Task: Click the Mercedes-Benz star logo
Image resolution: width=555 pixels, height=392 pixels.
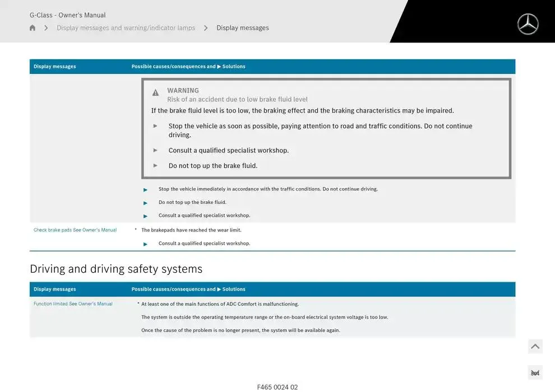Action: pos(528,24)
